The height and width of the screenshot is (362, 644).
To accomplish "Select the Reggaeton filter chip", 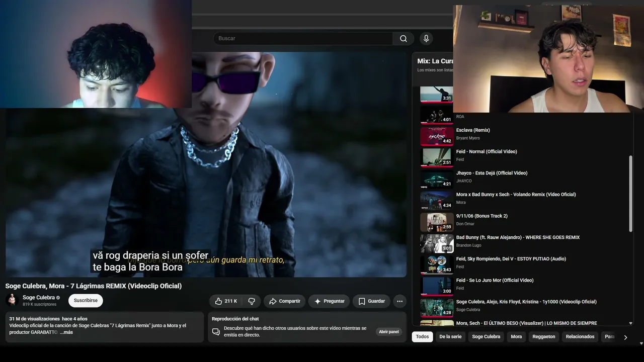I will click(544, 337).
